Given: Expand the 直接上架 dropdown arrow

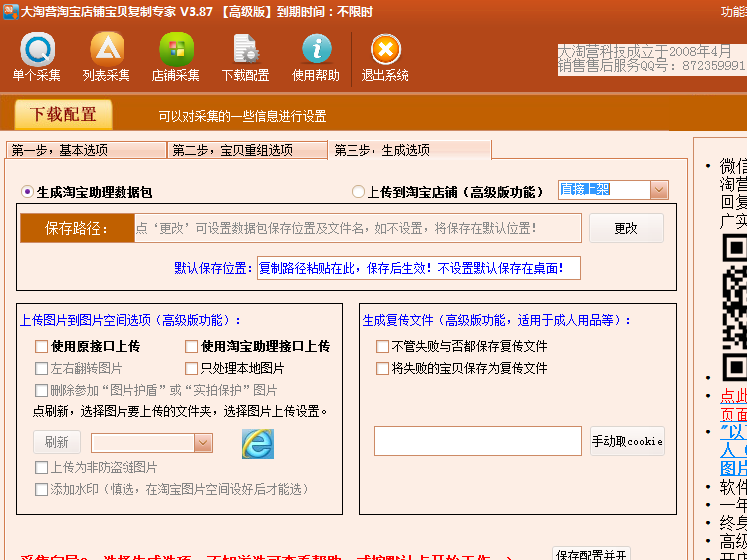Looking at the screenshot, I should [659, 190].
